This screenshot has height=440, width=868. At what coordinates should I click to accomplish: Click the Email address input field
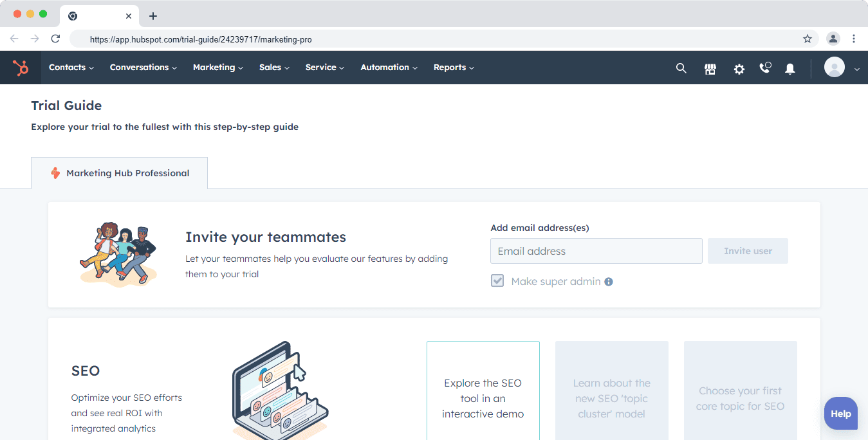pyautogui.click(x=596, y=251)
